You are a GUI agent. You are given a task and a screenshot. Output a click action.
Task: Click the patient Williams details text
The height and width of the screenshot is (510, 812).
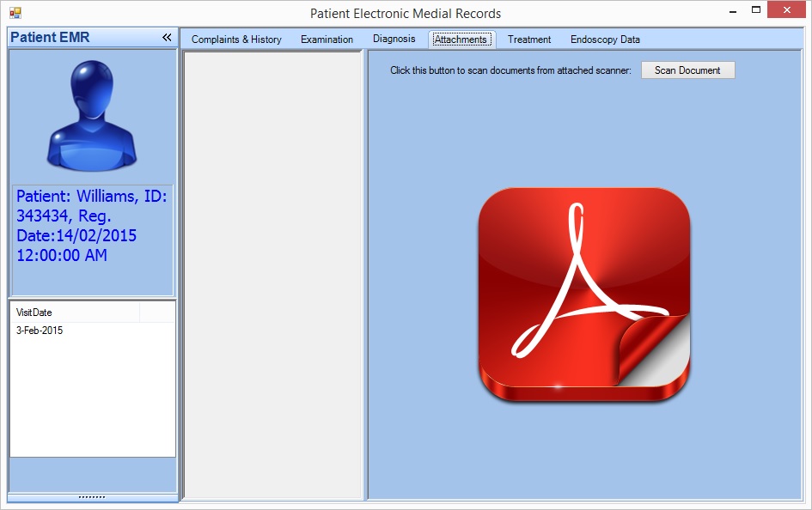(x=92, y=226)
